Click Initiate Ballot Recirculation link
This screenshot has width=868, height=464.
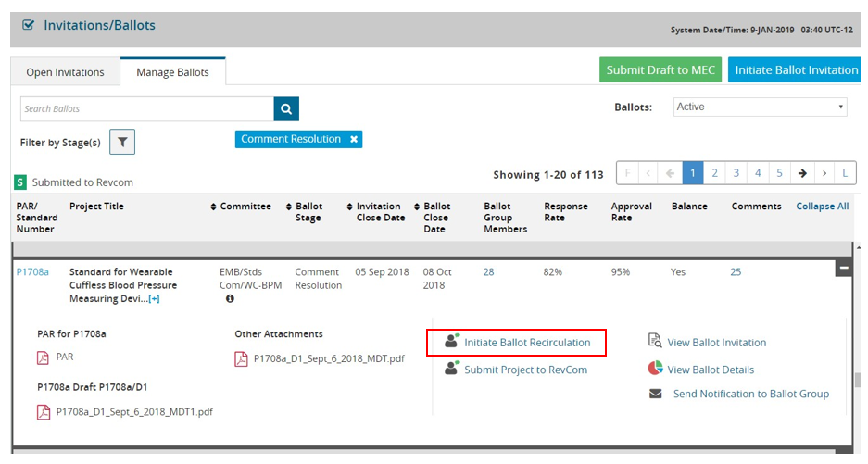[526, 343]
